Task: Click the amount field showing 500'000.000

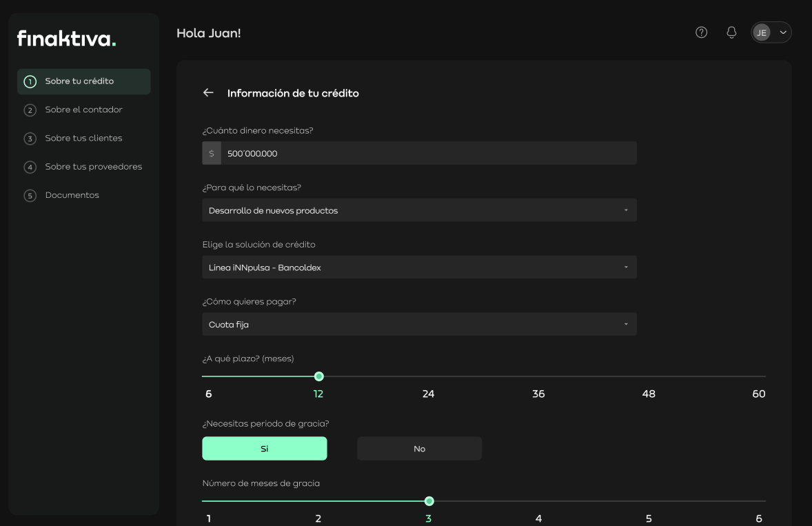Action: coord(429,153)
